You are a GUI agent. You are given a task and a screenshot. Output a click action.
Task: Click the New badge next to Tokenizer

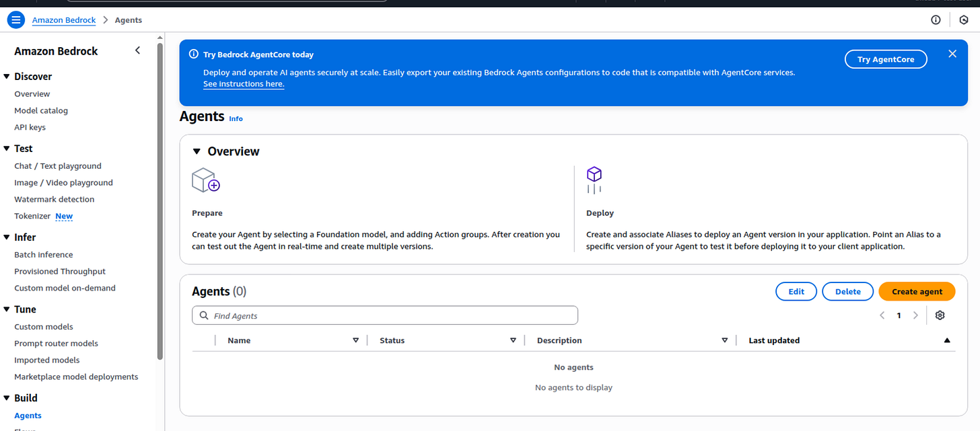pos(64,217)
